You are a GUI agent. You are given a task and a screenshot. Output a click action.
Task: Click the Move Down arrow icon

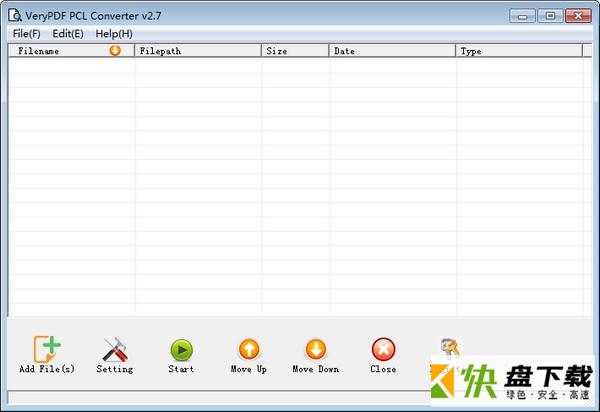pyautogui.click(x=316, y=349)
